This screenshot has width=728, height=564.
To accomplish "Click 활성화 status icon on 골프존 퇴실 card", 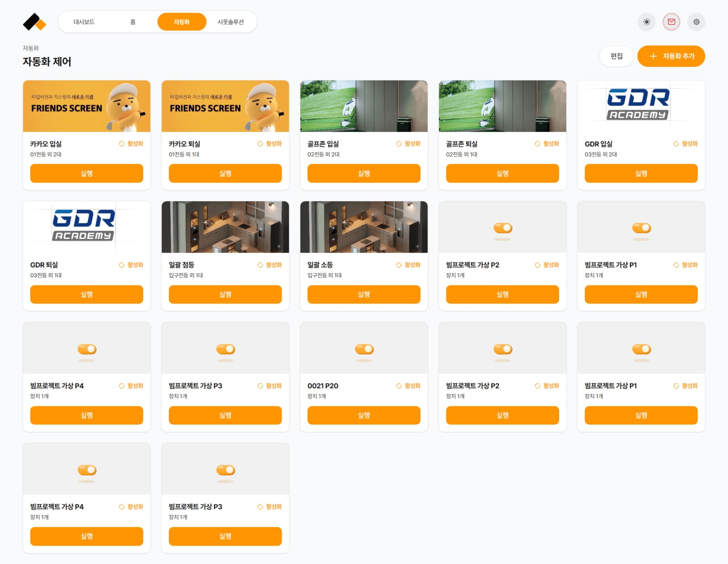I will click(537, 144).
